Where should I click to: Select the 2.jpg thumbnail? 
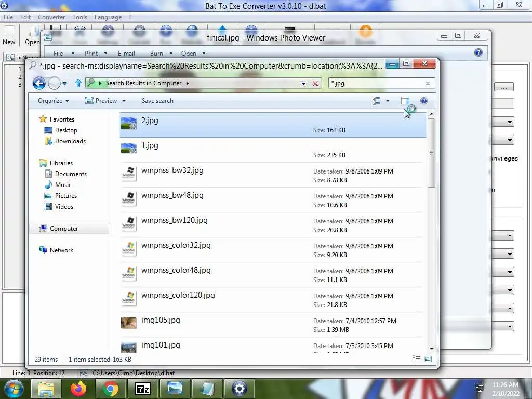(x=129, y=124)
